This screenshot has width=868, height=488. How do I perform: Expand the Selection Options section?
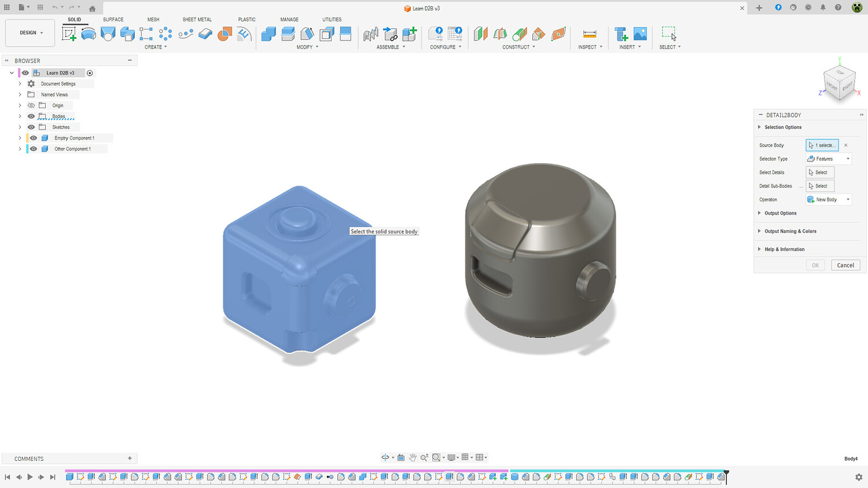(782, 127)
